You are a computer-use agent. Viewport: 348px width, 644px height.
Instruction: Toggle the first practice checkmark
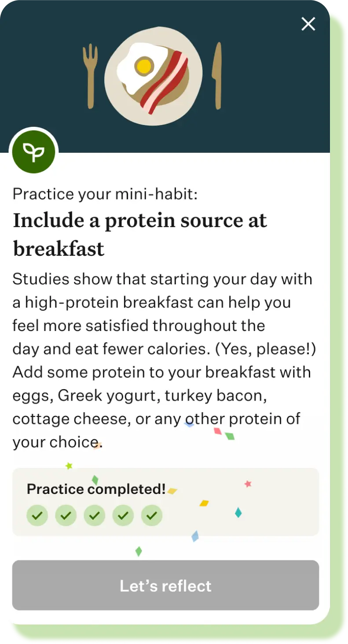(x=37, y=515)
